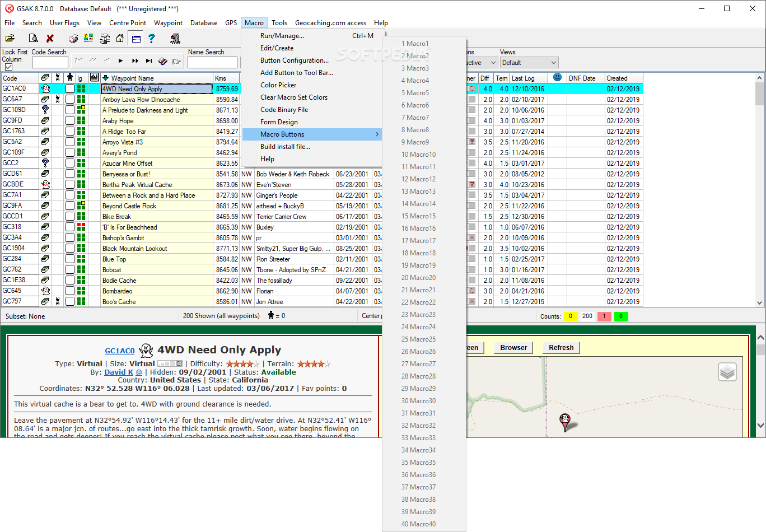
Task: Click the exit door toolbar icon
Action: tap(175, 38)
